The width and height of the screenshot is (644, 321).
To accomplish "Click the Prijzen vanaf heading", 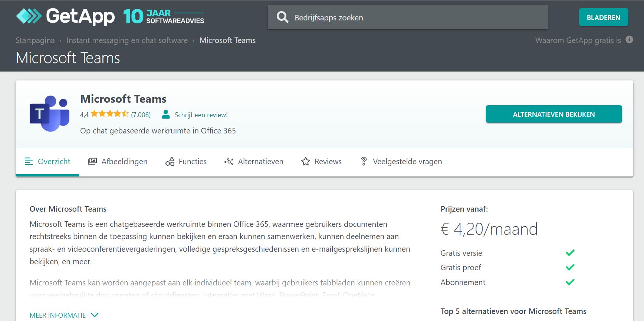I will (x=464, y=209).
